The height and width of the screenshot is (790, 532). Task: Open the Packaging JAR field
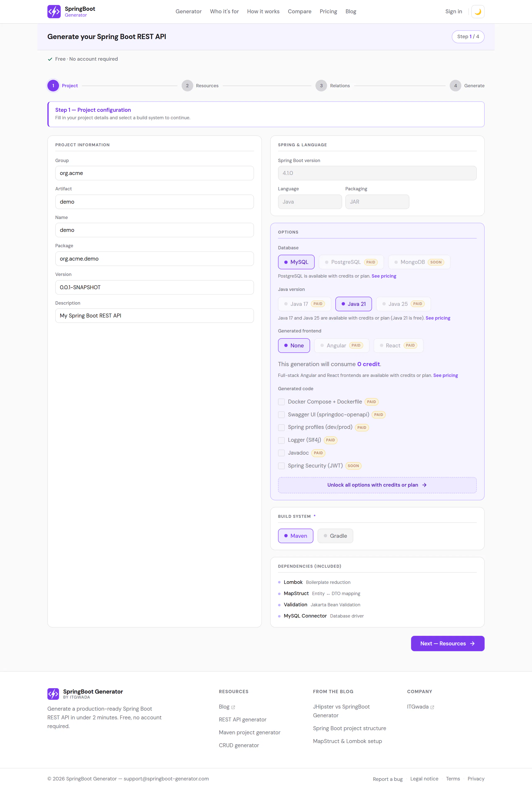pos(377,202)
